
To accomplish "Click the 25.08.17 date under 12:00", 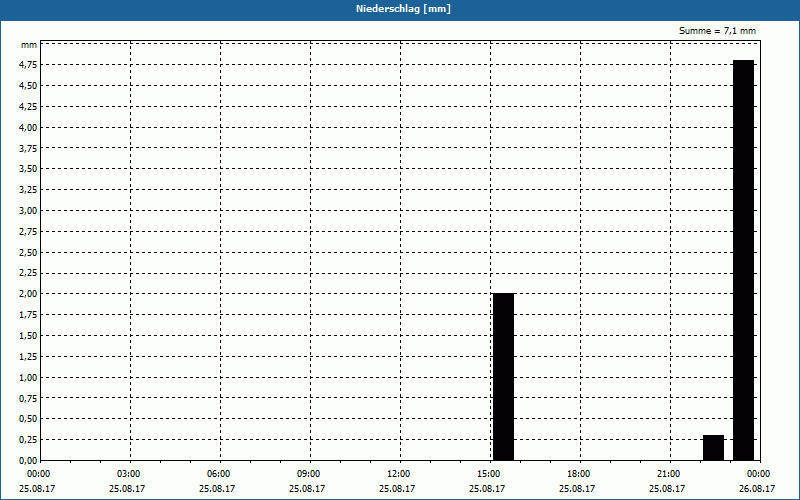I will [x=397, y=489].
